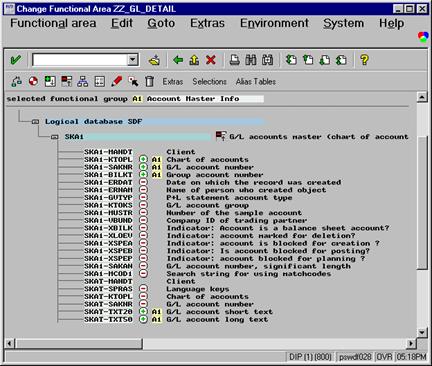Click the pswdf028 server name in status bar

[355, 357]
